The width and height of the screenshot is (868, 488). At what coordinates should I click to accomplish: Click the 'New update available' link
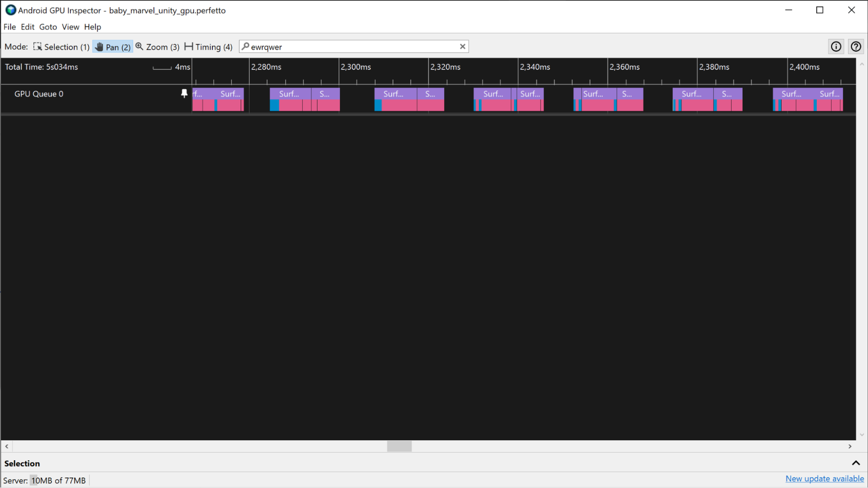click(825, 478)
